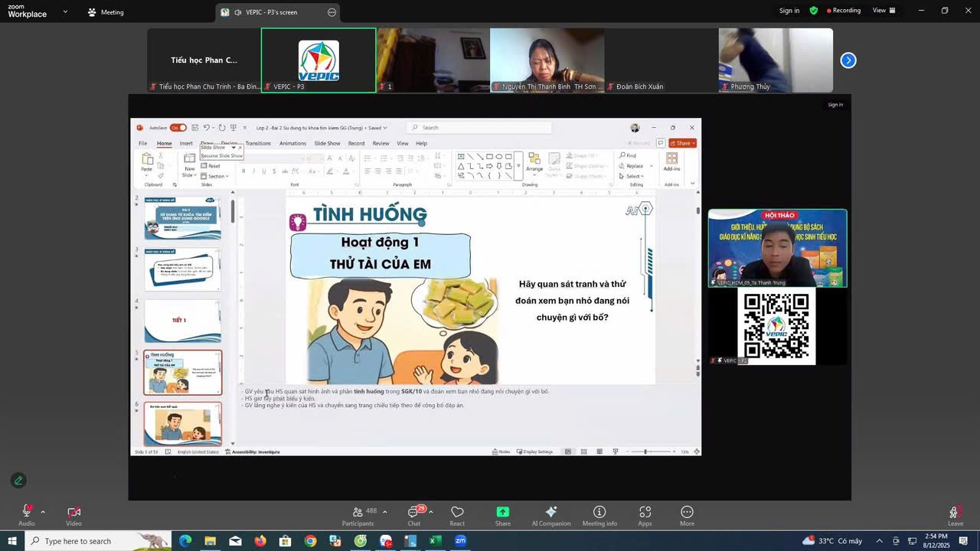Click the Sign in link

(x=789, y=11)
